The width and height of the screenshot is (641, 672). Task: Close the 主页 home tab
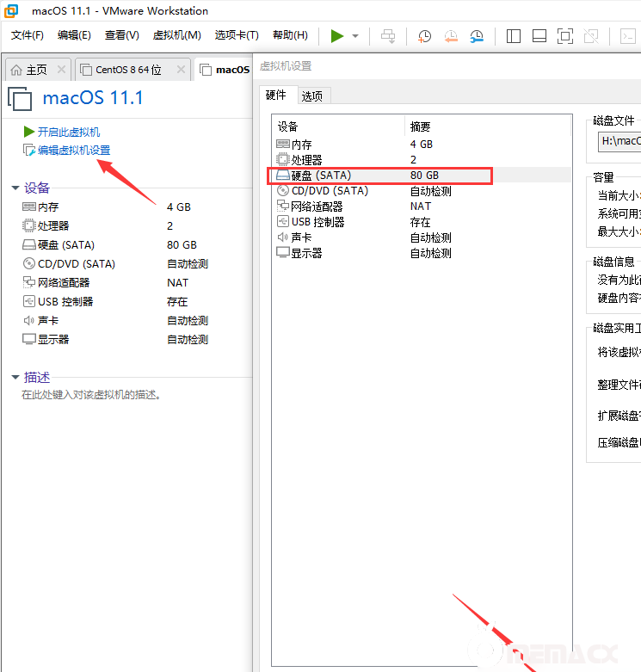tap(61, 70)
